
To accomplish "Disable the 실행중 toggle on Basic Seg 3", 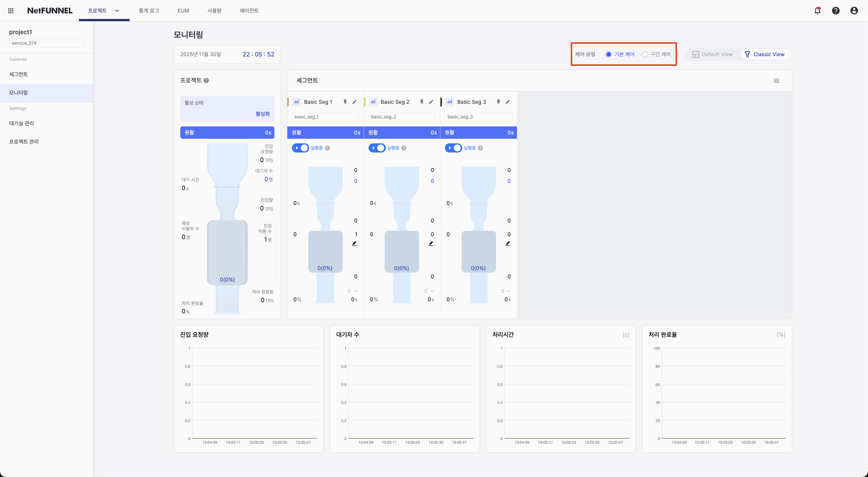I will (454, 148).
